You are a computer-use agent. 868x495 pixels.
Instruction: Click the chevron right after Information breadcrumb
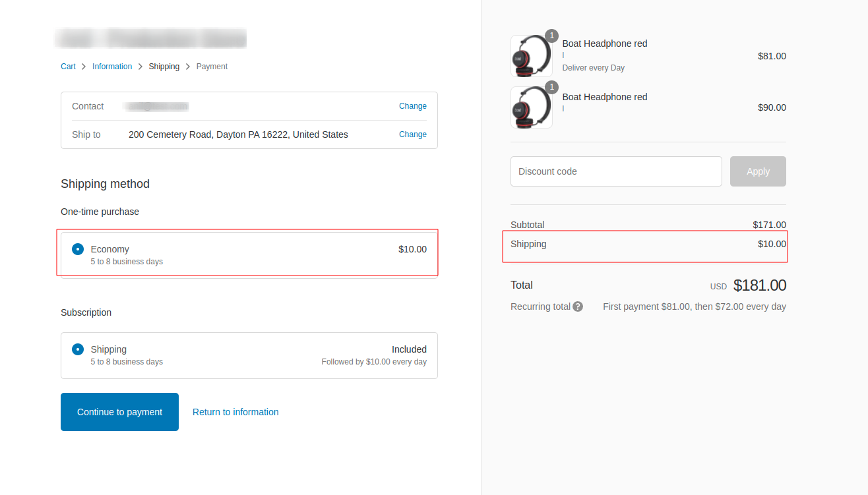(x=140, y=67)
